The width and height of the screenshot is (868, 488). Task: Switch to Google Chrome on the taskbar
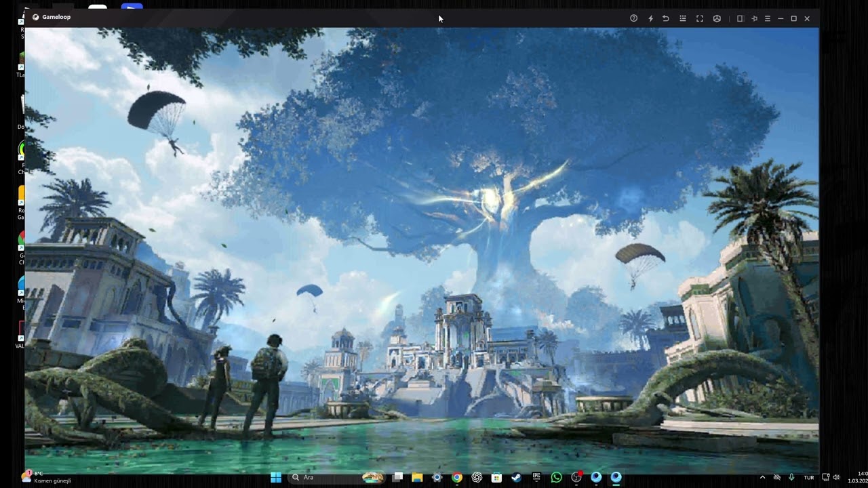tap(457, 477)
